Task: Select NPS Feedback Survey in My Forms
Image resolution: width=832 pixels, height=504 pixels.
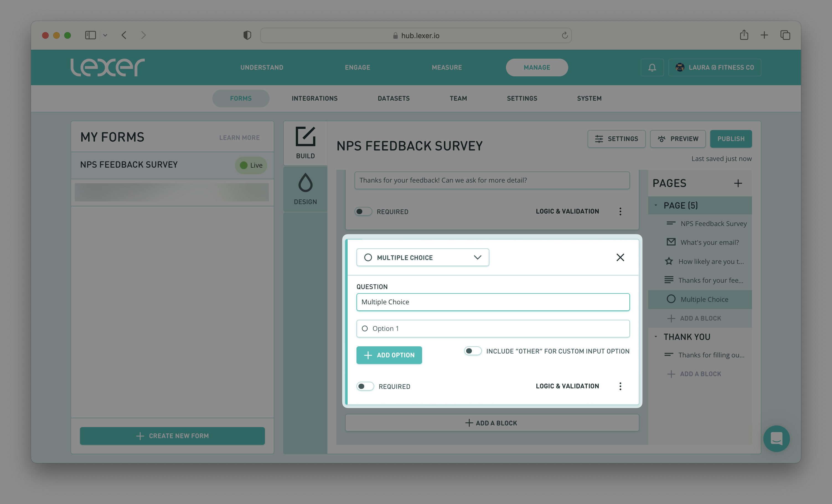Action: pyautogui.click(x=172, y=165)
